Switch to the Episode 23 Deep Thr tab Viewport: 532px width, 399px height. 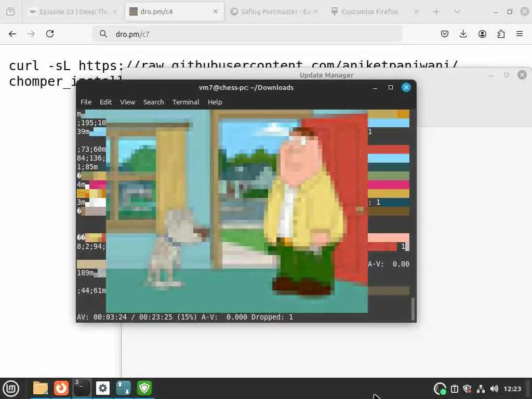73,12
